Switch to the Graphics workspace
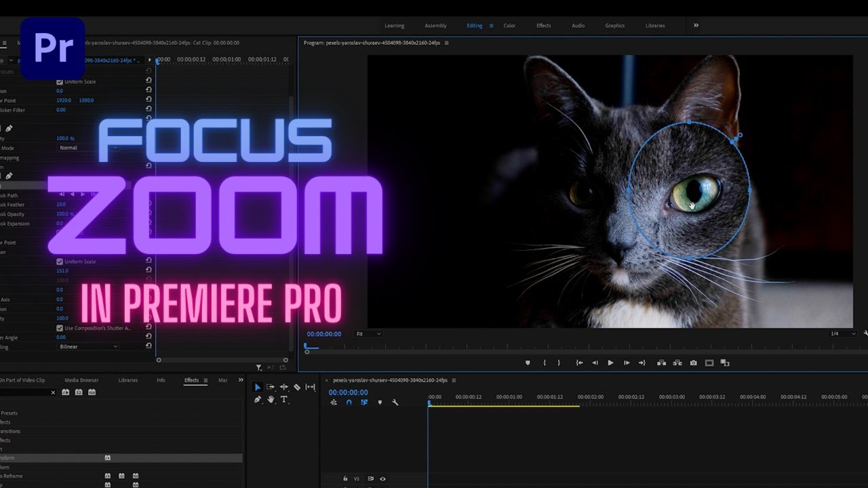Image resolution: width=868 pixels, height=488 pixels. [615, 26]
